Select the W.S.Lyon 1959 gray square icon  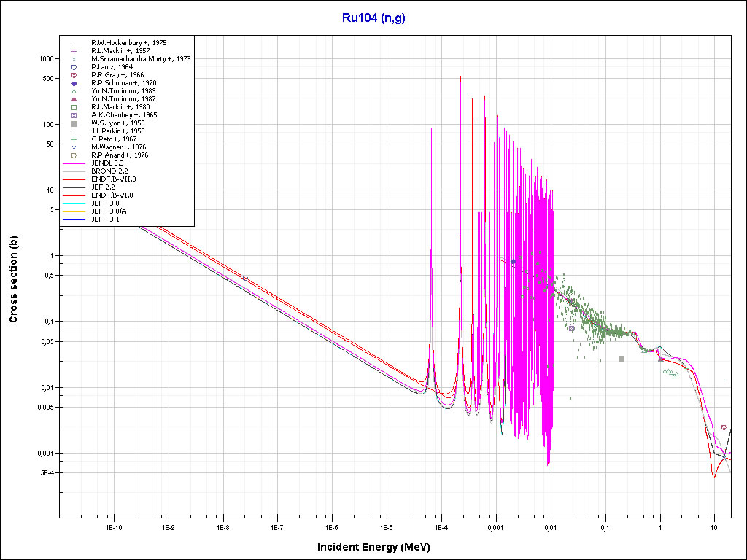coord(74,123)
